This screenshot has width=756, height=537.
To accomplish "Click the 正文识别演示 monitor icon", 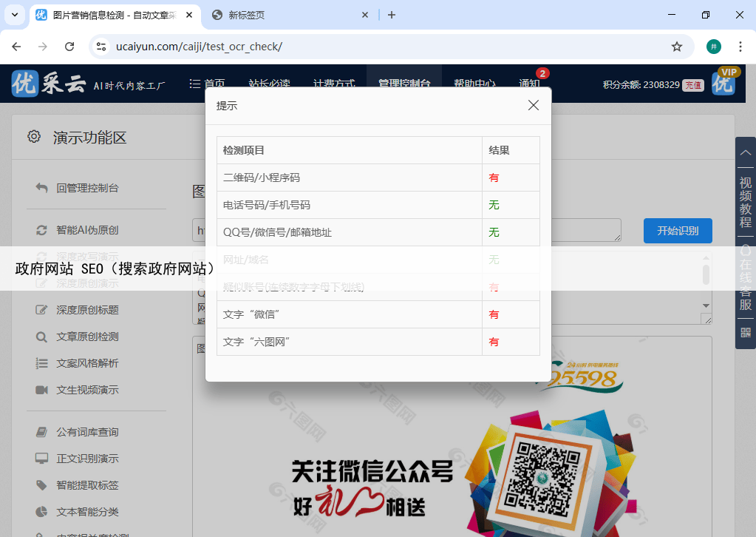I will 42,459.
